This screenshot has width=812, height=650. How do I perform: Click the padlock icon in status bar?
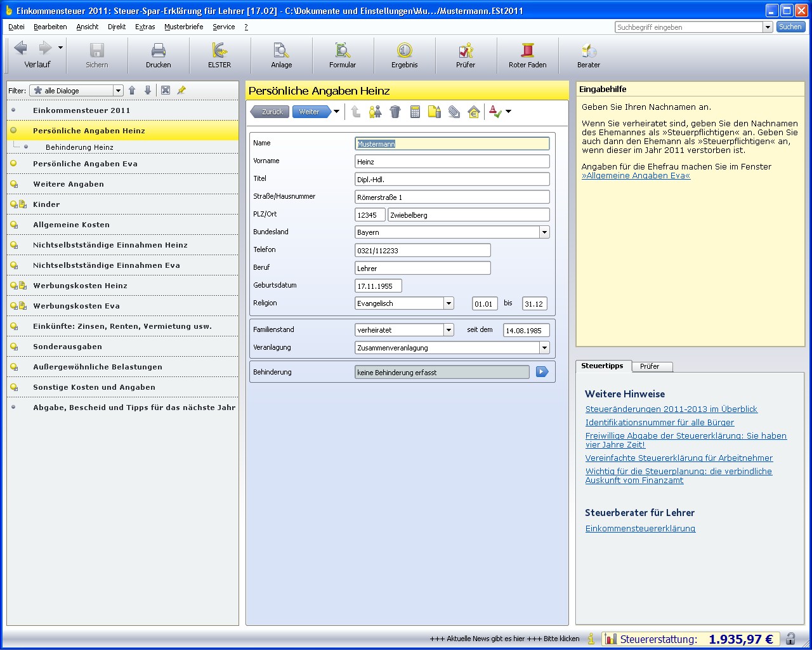click(x=790, y=639)
